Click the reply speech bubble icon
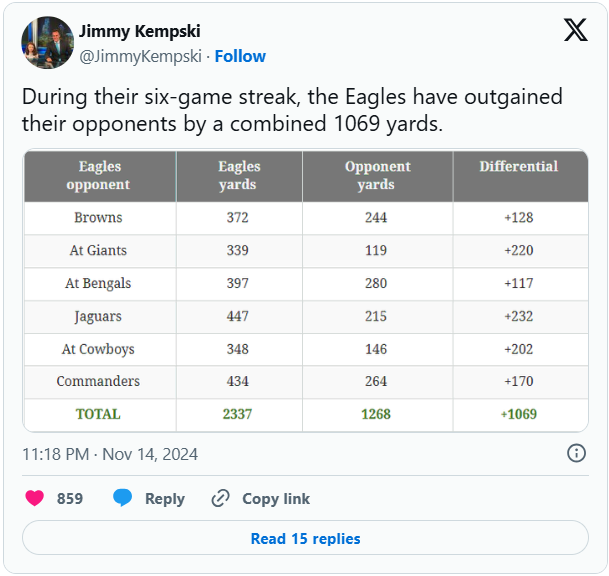 pos(123,498)
